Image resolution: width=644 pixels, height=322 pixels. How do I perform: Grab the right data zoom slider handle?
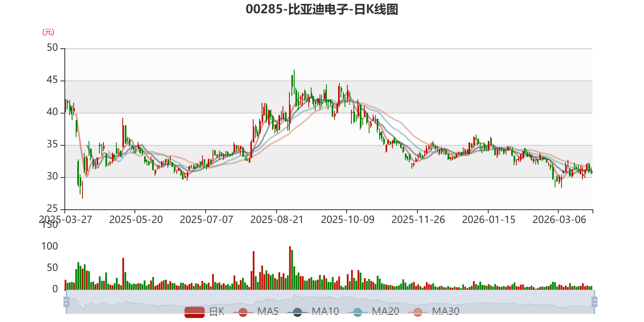pyautogui.click(x=594, y=301)
